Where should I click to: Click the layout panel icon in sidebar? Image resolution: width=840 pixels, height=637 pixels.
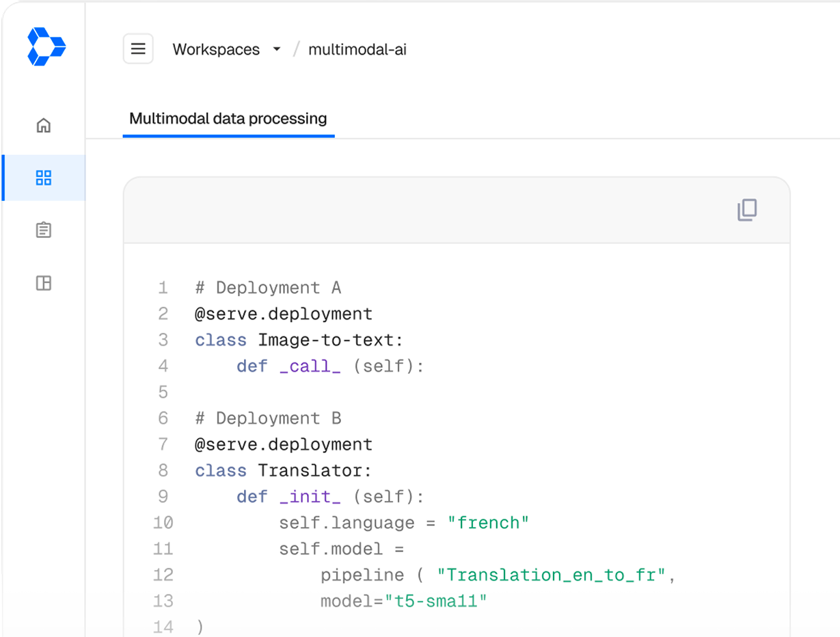point(43,283)
